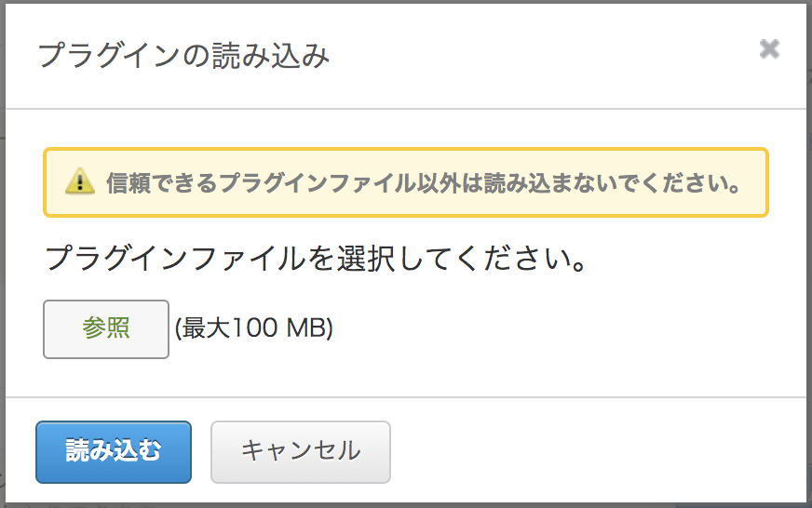Click the (最大100 MB) size limit label
812x508 pixels.
pyautogui.click(x=254, y=328)
